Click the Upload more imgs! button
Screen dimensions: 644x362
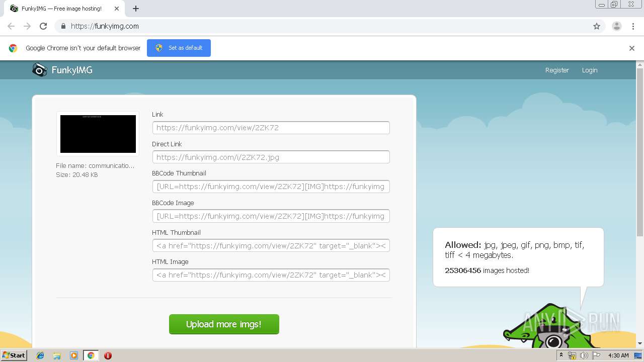224,324
